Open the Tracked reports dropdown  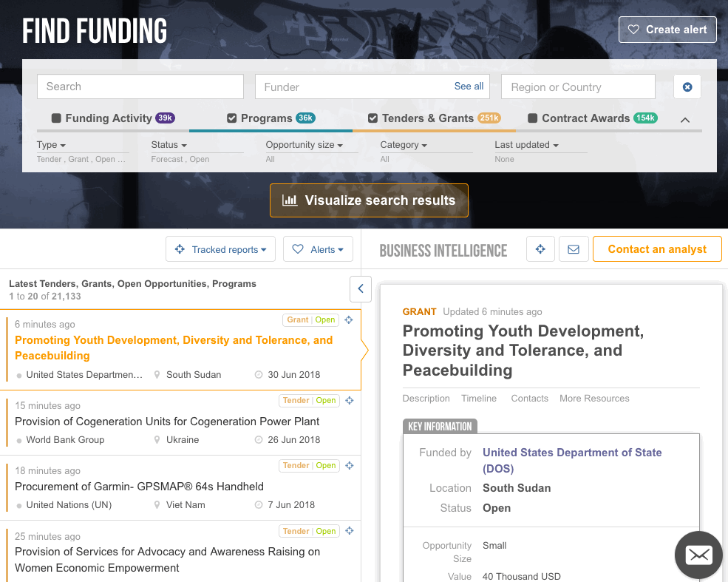point(220,249)
